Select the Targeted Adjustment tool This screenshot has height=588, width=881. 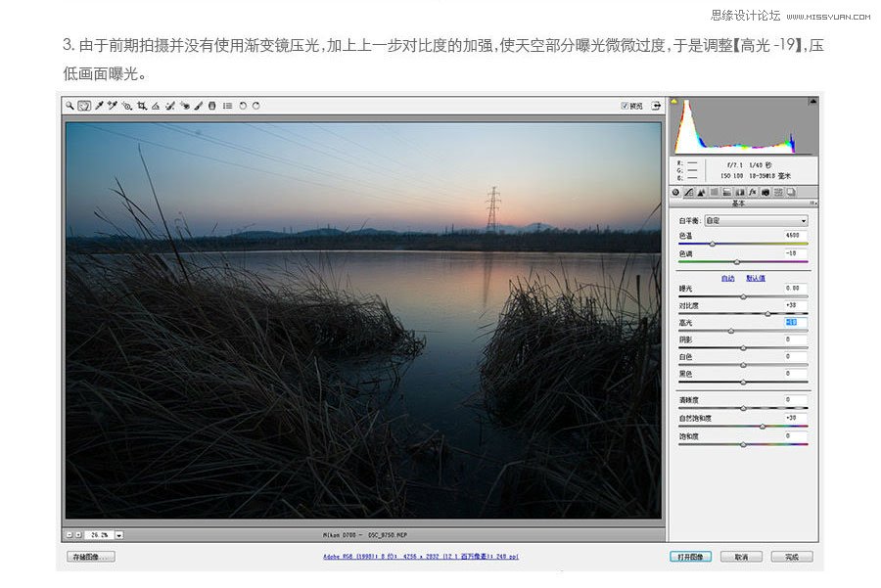(127, 106)
